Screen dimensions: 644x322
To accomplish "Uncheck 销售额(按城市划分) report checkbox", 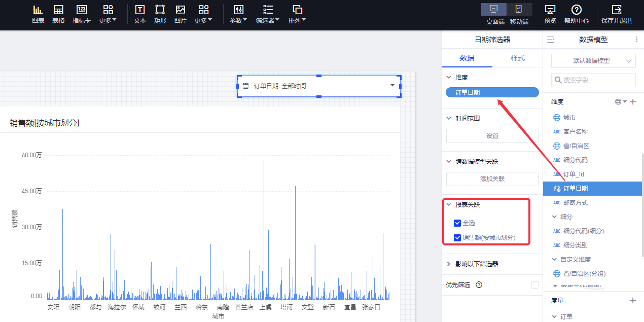I will [457, 238].
